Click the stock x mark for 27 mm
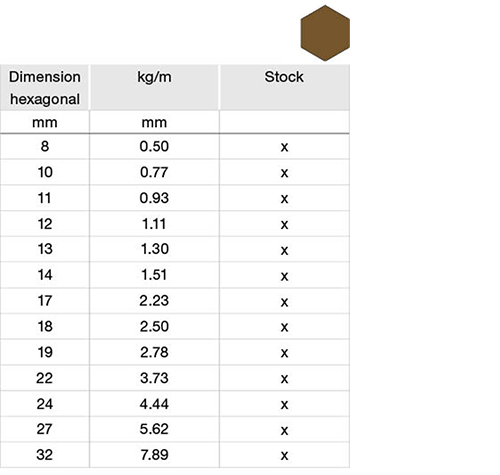The width and height of the screenshot is (500, 475). 284,430
